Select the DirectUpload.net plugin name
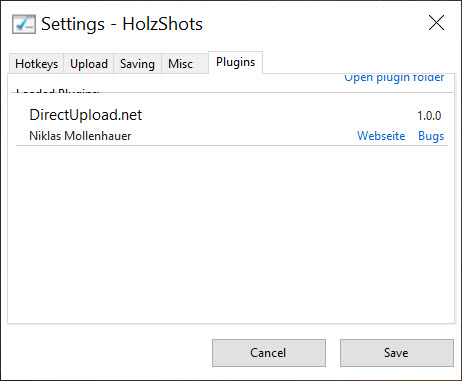462x381 pixels. 86,115
